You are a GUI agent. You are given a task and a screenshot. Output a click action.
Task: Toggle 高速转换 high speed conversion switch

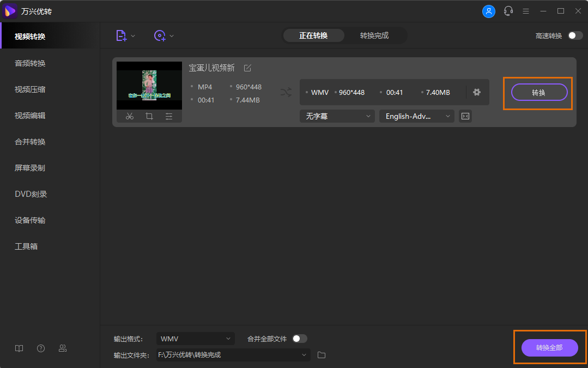(x=575, y=35)
